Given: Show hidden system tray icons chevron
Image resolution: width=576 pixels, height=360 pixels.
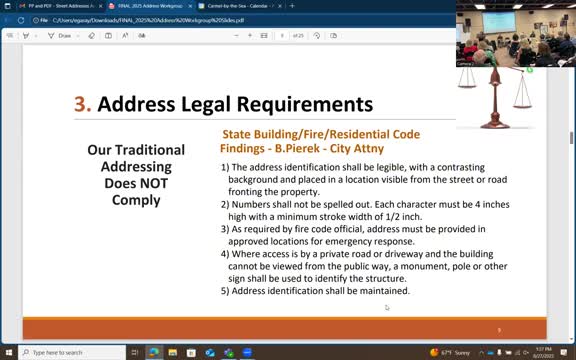Looking at the screenshot, I should [x=481, y=353].
